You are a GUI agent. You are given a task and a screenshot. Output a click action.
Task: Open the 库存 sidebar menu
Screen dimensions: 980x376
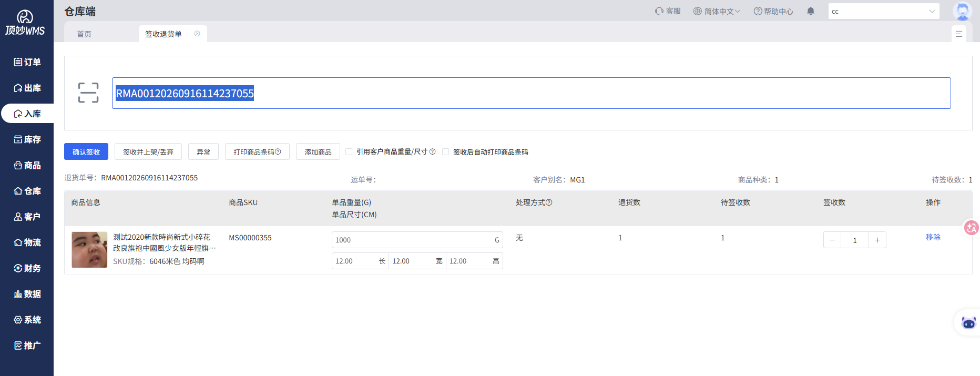point(27,139)
